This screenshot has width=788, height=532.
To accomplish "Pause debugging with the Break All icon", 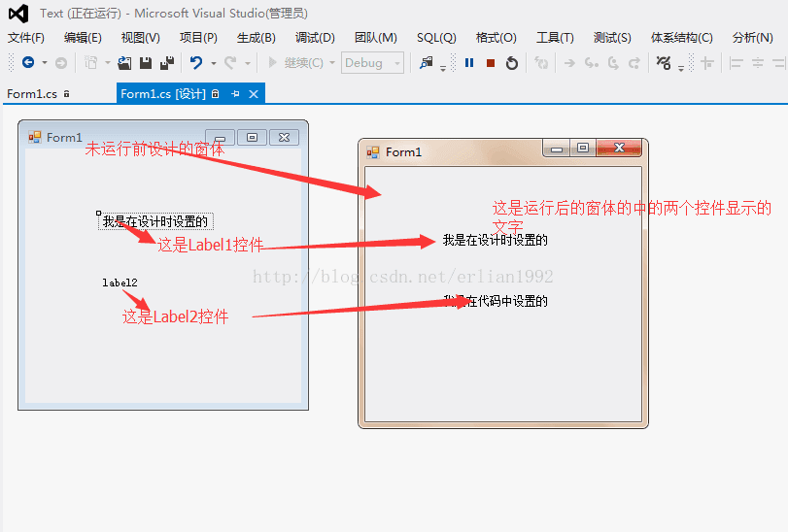I will (469, 63).
